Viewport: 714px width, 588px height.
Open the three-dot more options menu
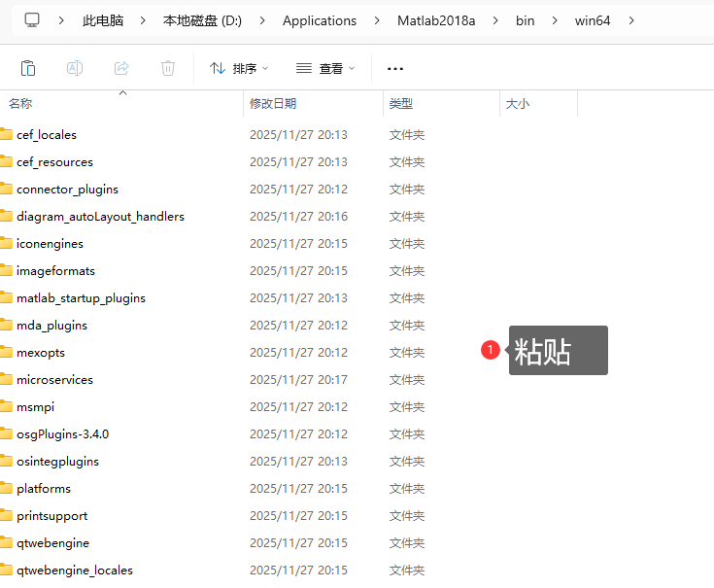coord(395,69)
